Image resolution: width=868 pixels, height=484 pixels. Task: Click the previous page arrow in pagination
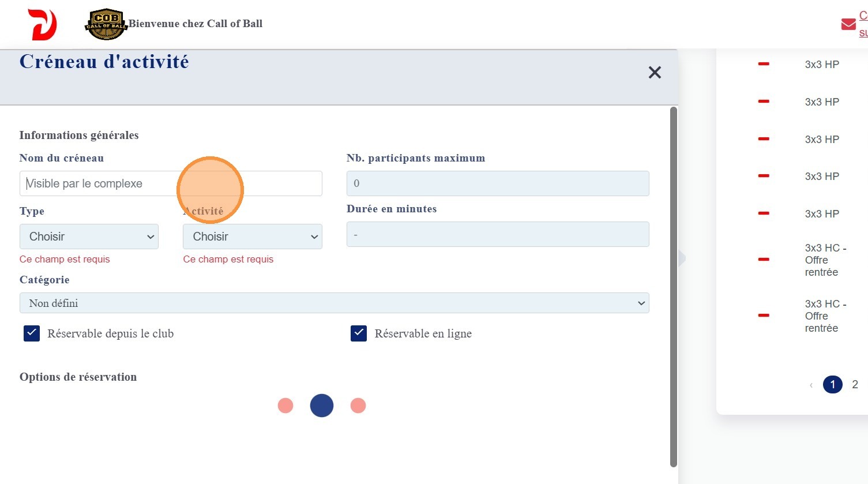811,385
